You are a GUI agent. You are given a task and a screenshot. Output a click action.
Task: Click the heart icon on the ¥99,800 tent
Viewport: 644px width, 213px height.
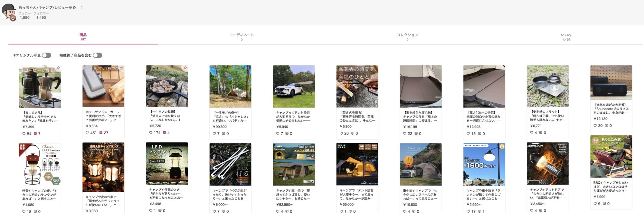[214, 134]
